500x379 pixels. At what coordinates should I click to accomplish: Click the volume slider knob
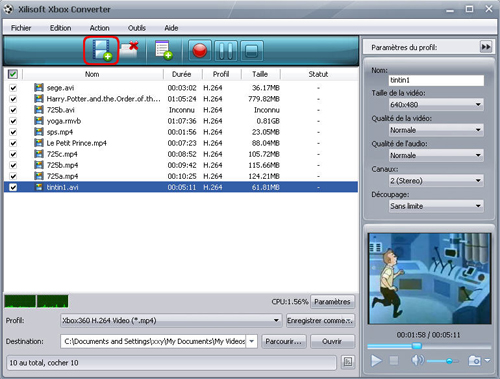pos(449,361)
